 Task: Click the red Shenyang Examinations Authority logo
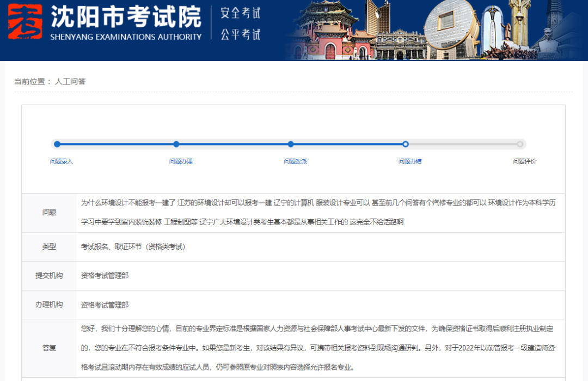click(24, 23)
